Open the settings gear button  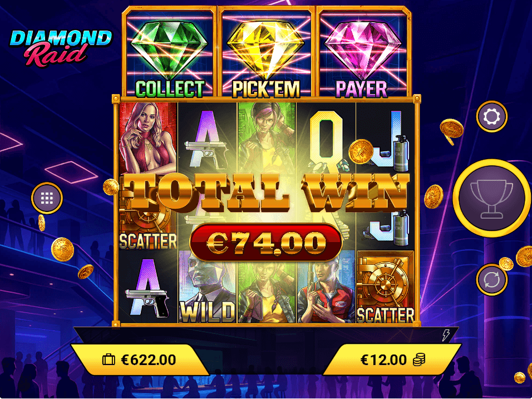[491, 117]
